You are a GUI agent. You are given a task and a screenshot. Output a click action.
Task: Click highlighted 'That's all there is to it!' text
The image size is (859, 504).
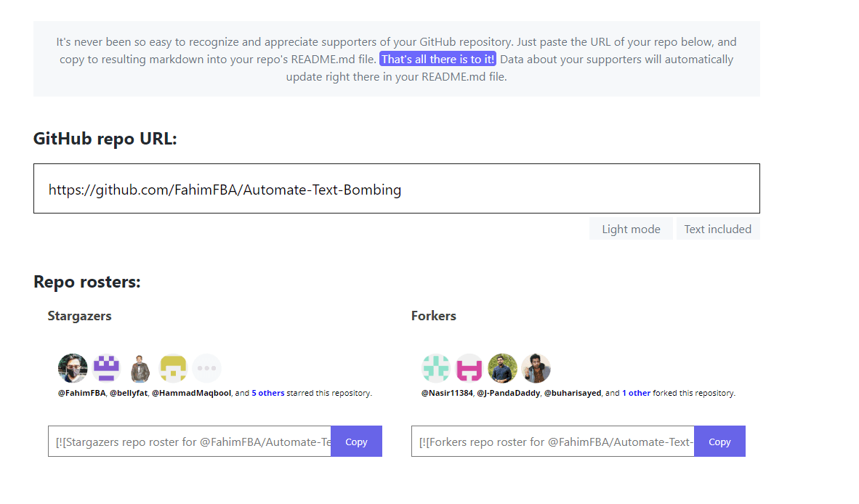click(437, 59)
